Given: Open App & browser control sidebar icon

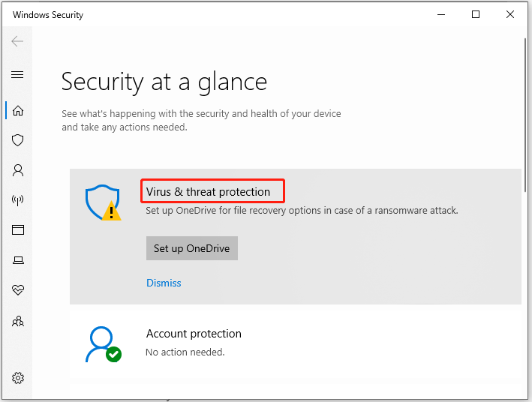Looking at the screenshot, I should [18, 230].
